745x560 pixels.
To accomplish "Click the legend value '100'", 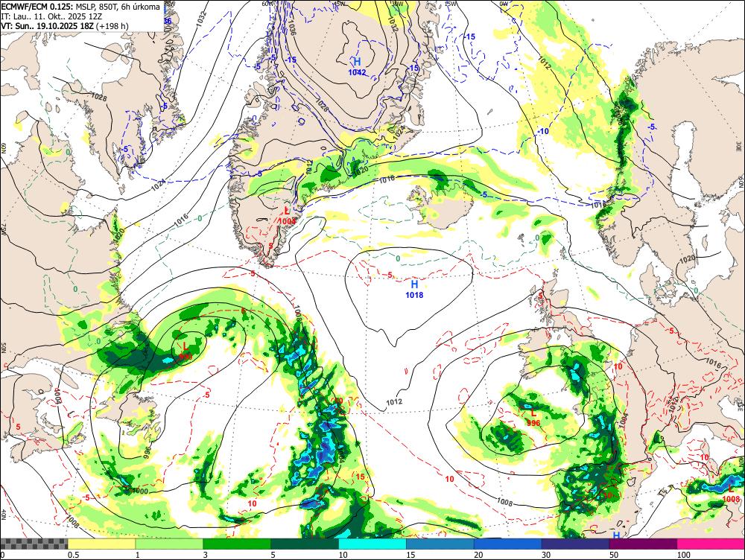I will [x=684, y=555].
